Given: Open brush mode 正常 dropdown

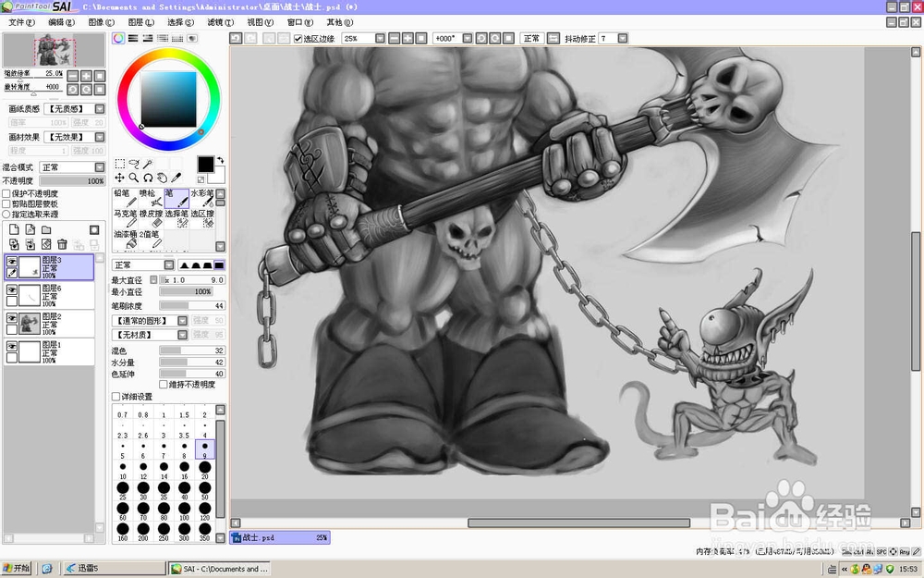Looking at the screenshot, I should 169,264.
